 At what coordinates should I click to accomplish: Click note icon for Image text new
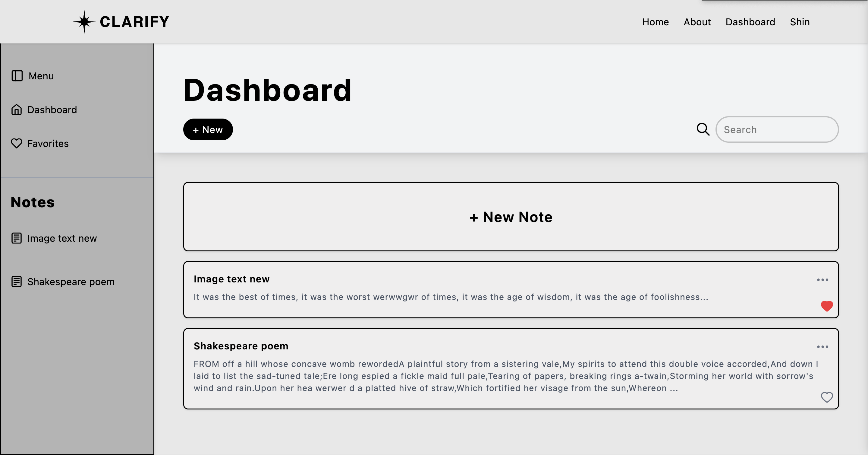pyautogui.click(x=17, y=238)
